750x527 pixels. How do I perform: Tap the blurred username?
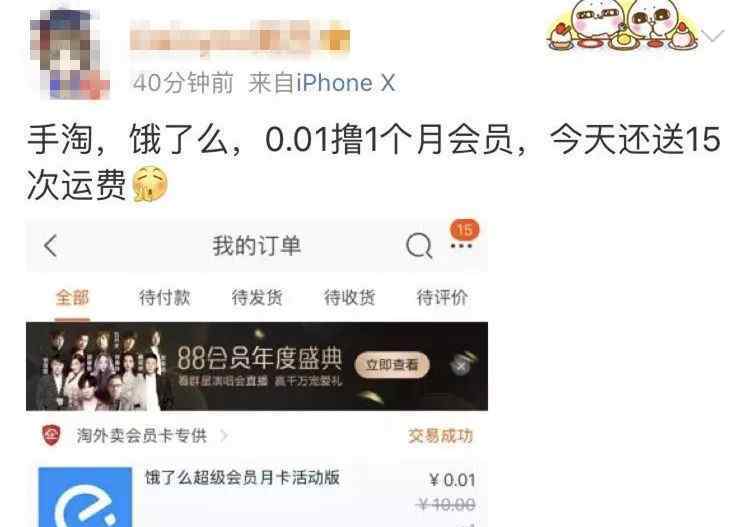240,38
